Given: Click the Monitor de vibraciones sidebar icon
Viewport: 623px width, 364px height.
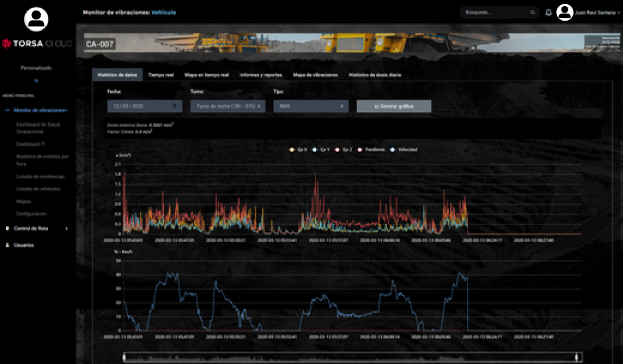Looking at the screenshot, I should (x=7, y=109).
